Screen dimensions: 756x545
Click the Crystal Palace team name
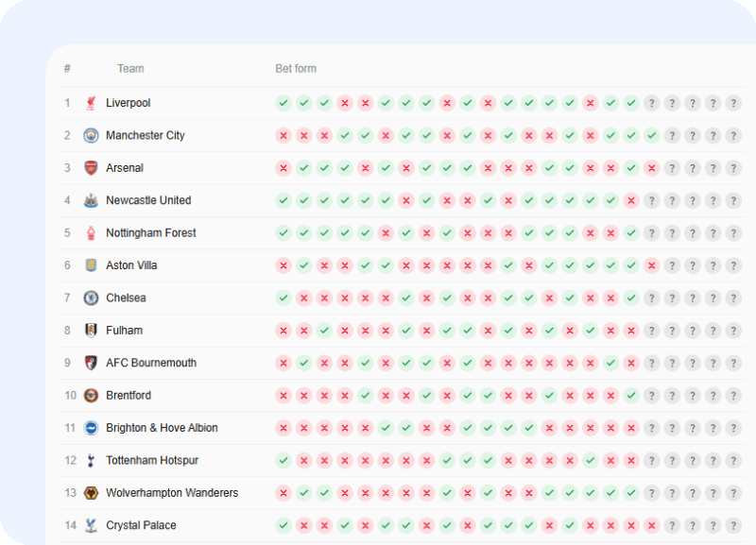pyautogui.click(x=141, y=526)
